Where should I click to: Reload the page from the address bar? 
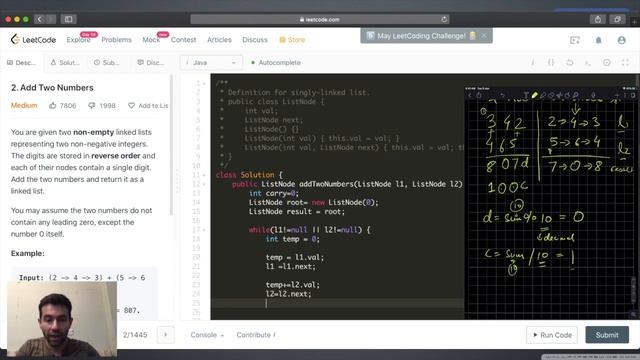click(x=444, y=19)
